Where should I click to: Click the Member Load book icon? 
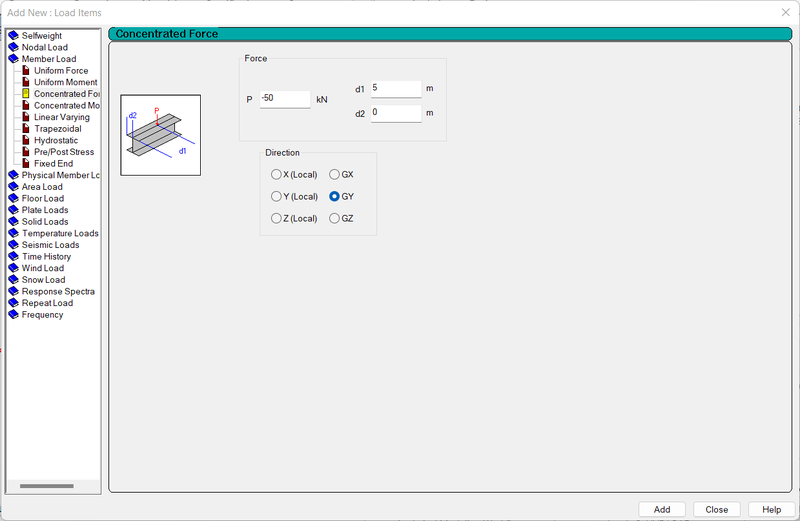point(14,59)
